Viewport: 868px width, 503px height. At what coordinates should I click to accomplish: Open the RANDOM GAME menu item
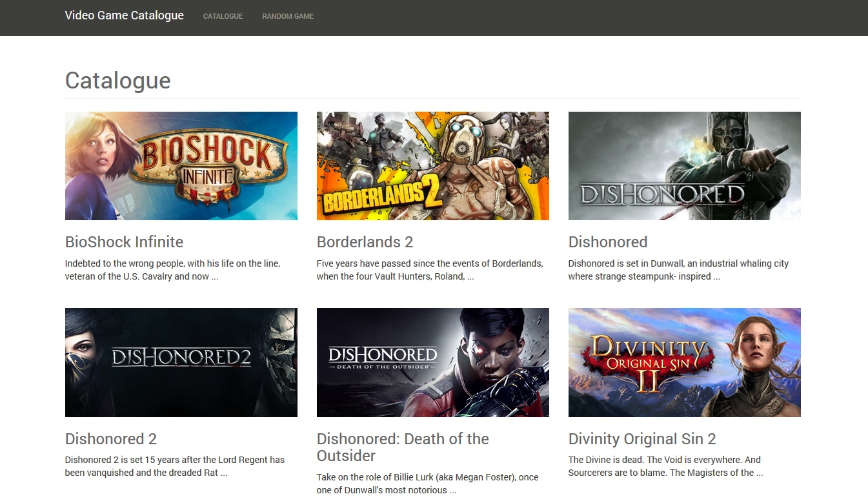(287, 16)
